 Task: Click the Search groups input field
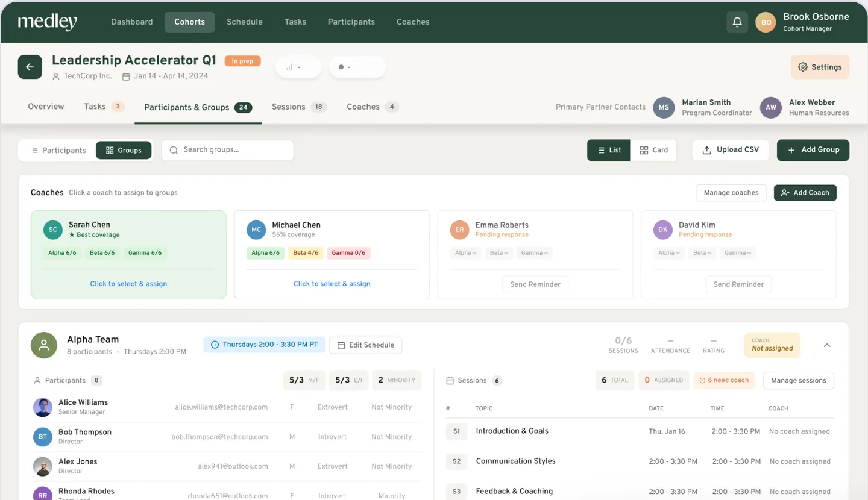point(227,150)
